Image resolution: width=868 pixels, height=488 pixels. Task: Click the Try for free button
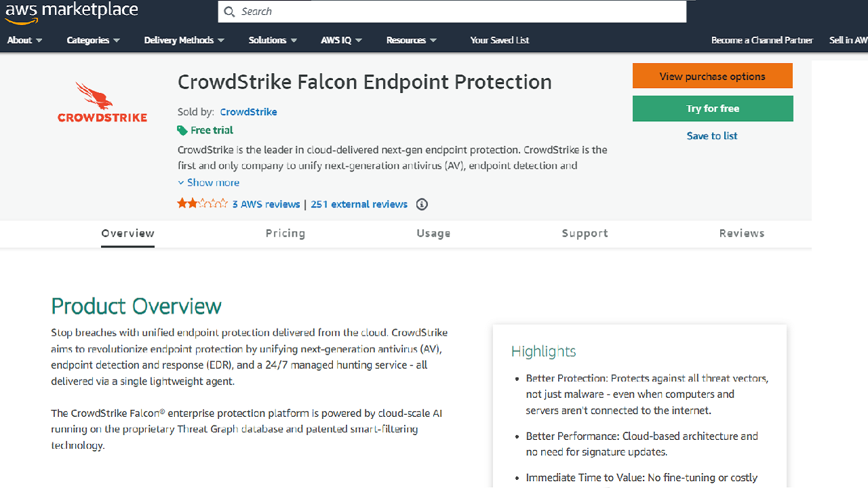(712, 108)
